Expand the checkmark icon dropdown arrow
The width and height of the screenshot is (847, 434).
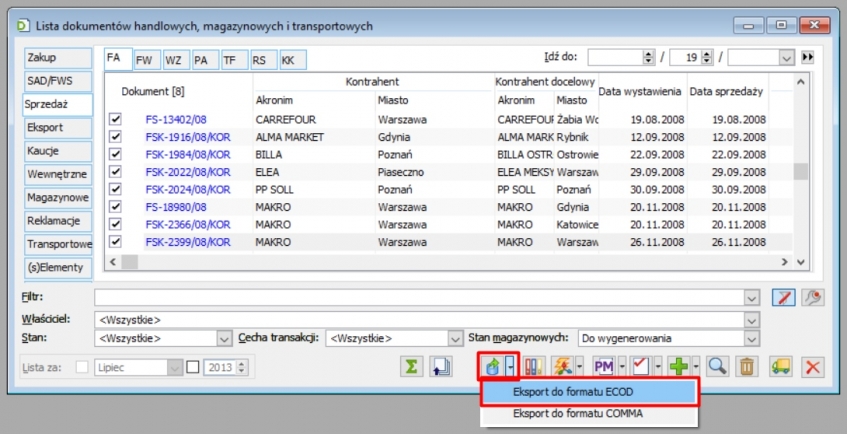tap(658, 367)
